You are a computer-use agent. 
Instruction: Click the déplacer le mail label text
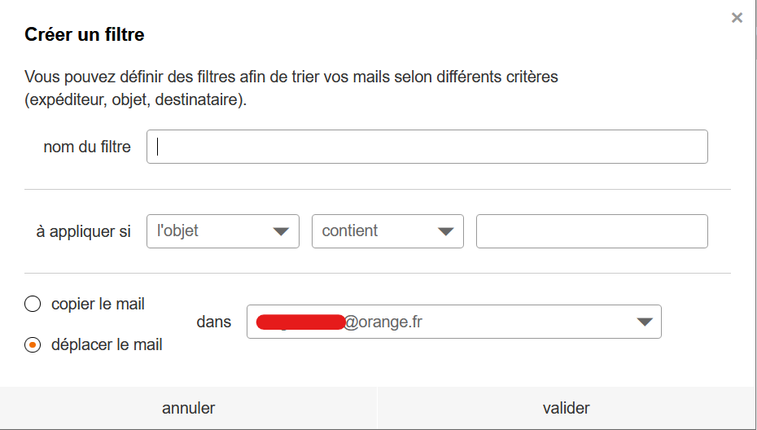[106, 344]
